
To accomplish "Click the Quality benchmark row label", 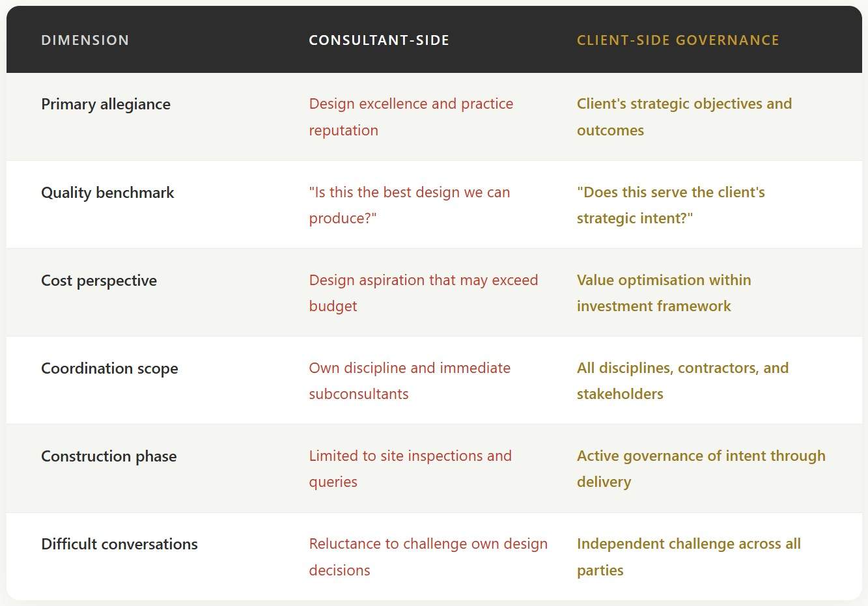I will pyautogui.click(x=107, y=193).
